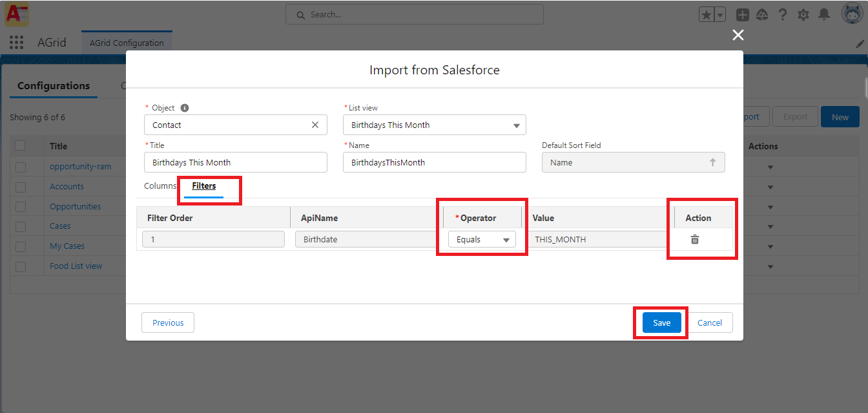Click inside the global Search box
The height and width of the screenshot is (413, 868).
click(x=415, y=14)
